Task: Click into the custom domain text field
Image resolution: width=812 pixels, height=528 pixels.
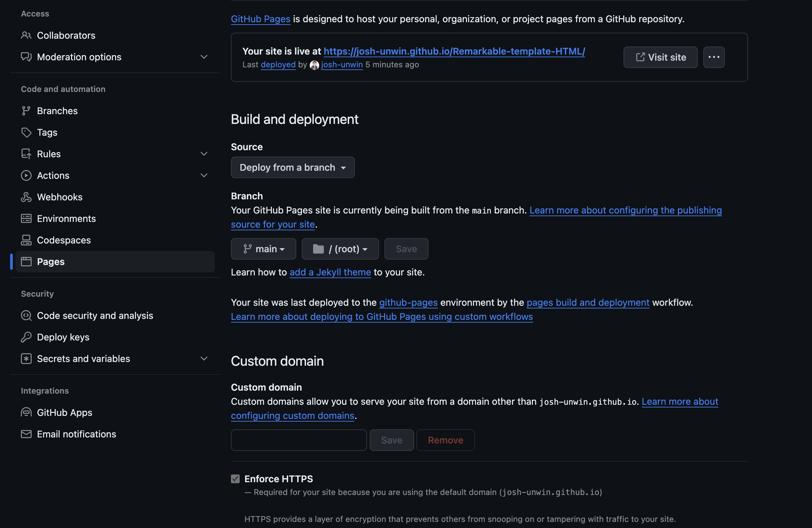Action: 299,440
